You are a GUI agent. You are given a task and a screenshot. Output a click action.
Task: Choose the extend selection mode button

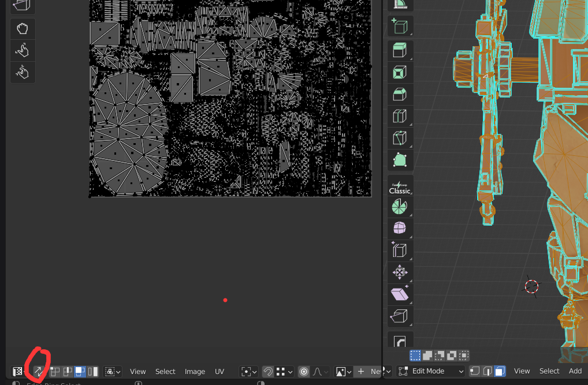(427, 356)
